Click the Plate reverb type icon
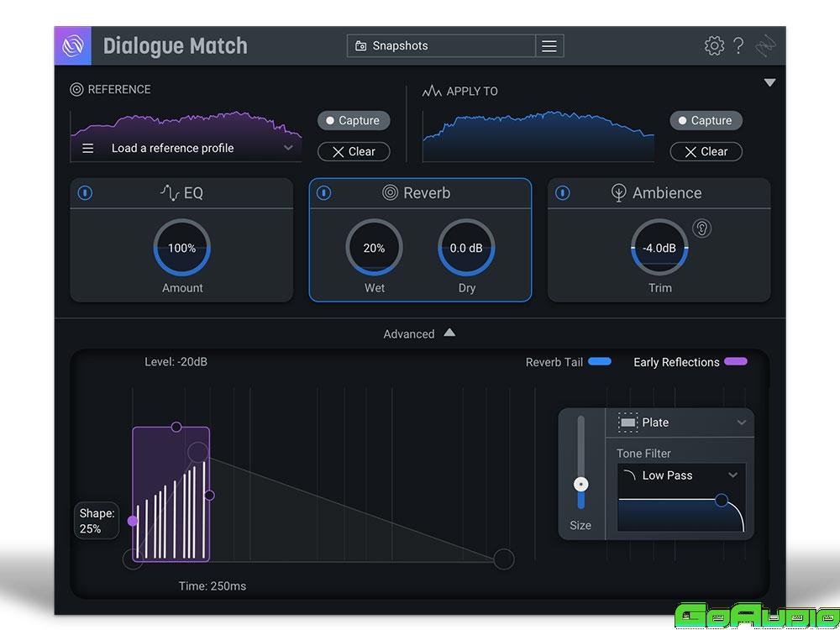Screen dimensions: 840x630 coord(627,423)
